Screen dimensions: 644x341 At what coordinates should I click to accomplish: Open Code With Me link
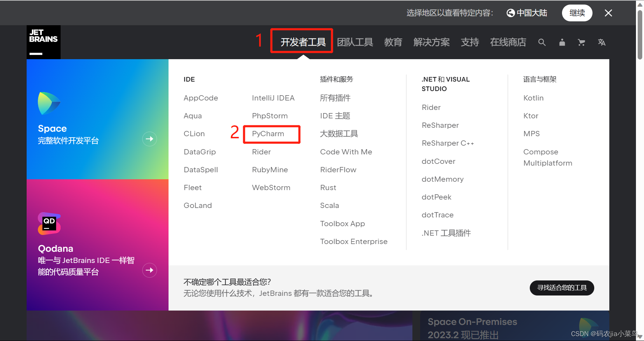click(x=346, y=152)
